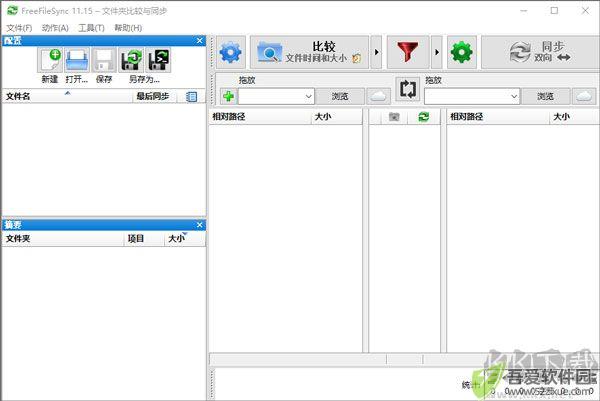Viewport: 600px width, 401px height.
Task: Close the Configuration (配置) panel
Action: pyautogui.click(x=199, y=41)
